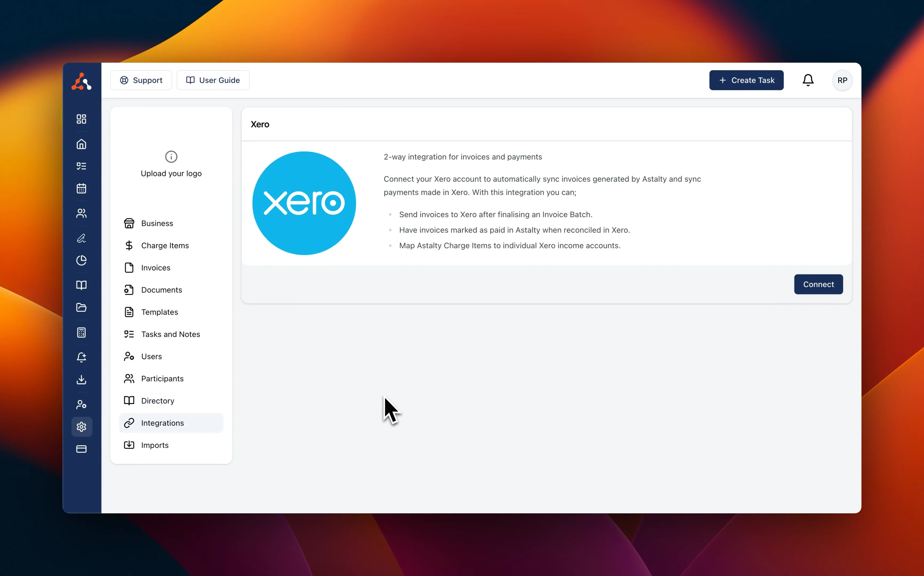Select Users in the settings menu
The image size is (924, 576).
[171, 356]
